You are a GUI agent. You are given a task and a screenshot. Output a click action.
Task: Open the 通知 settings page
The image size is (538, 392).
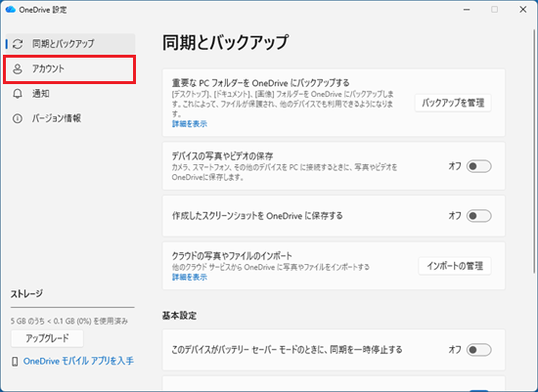70,94
